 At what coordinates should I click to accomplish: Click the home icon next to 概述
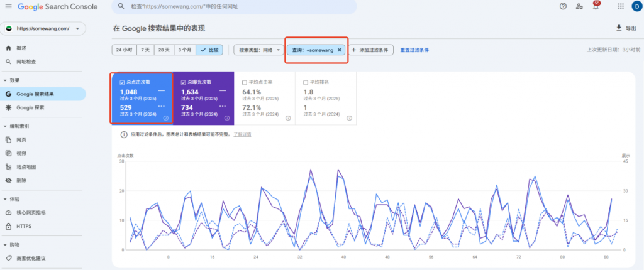(8, 48)
